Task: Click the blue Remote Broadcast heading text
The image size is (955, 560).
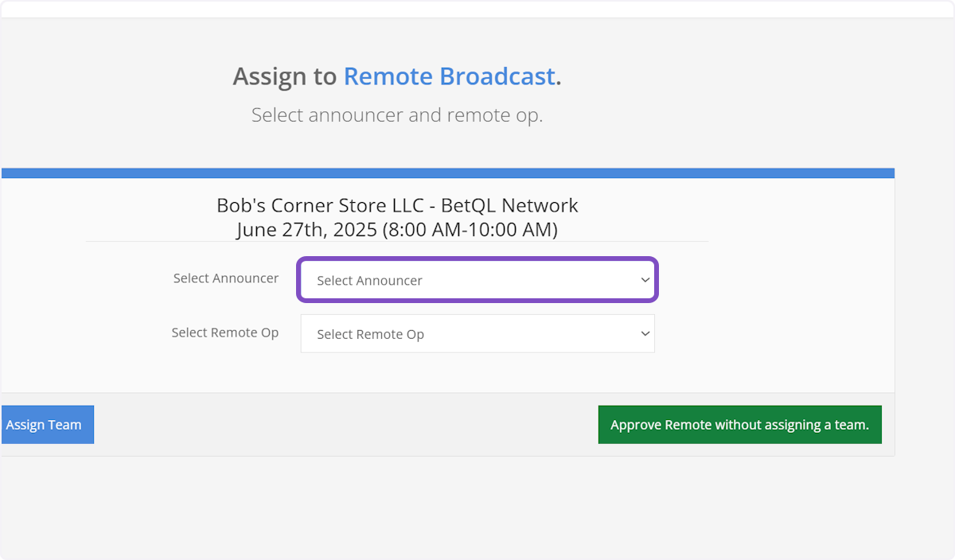Action: click(449, 76)
